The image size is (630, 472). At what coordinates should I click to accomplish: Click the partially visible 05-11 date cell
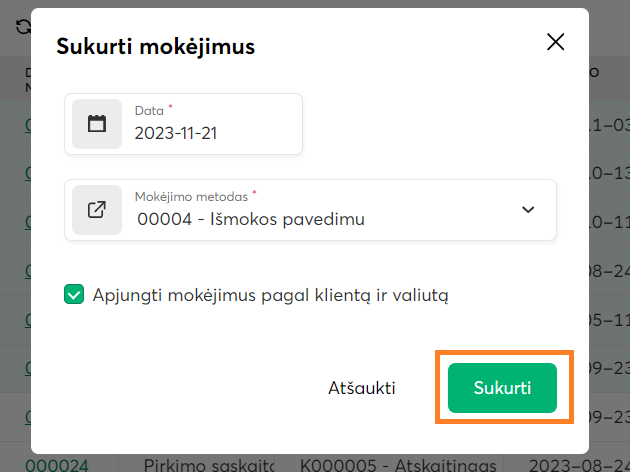coord(608,319)
